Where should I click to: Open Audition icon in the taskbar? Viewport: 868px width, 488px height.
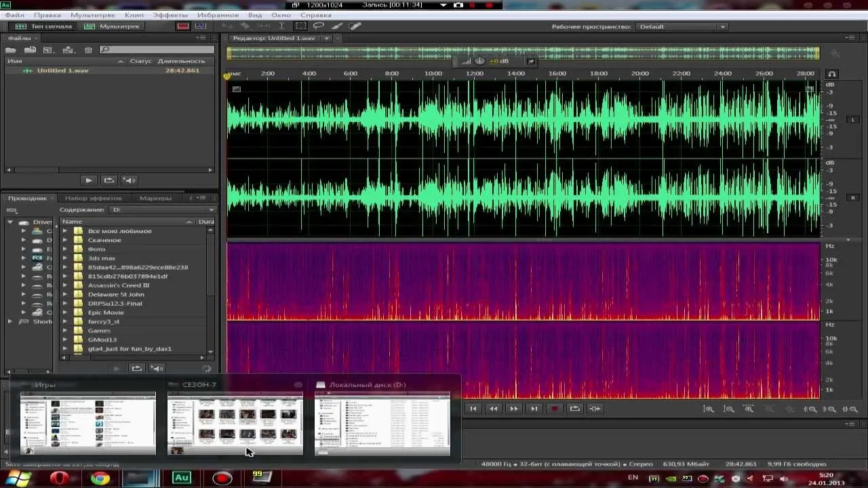point(182,478)
